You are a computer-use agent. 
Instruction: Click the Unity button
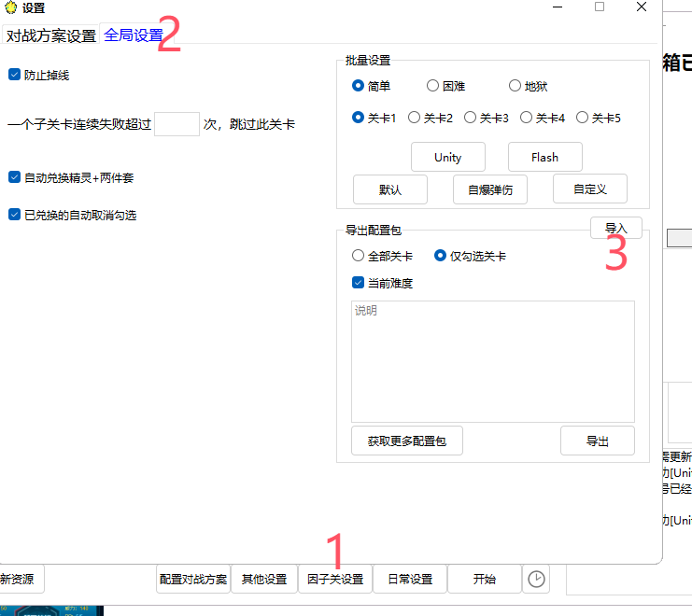pos(448,157)
